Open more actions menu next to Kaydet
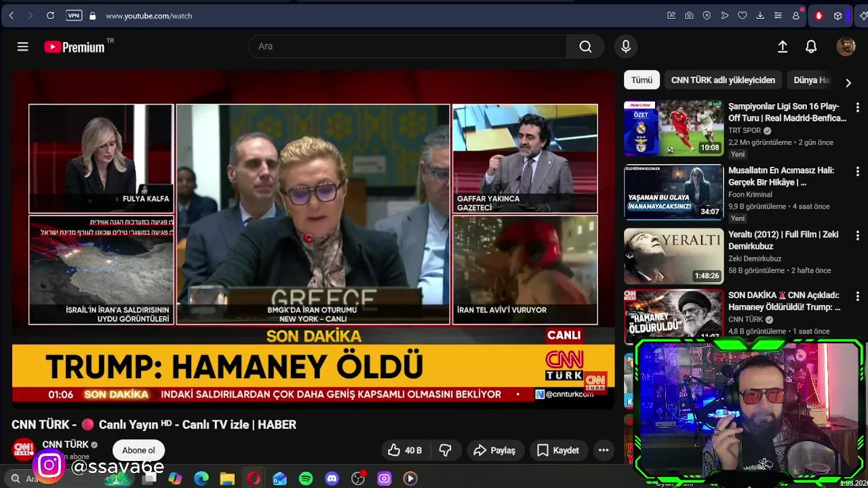Viewport: 868px width, 488px height. 604,450
